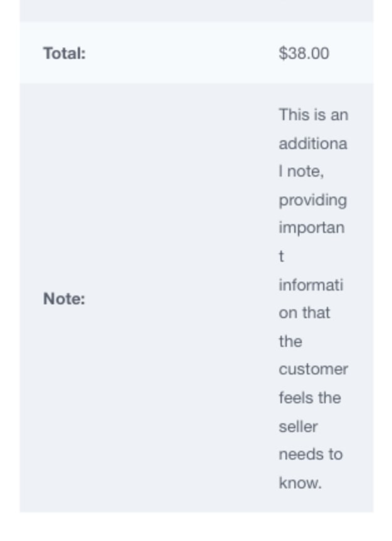Click the 'l note,' text line
This screenshot has width=392, height=541.
pyautogui.click(x=301, y=172)
